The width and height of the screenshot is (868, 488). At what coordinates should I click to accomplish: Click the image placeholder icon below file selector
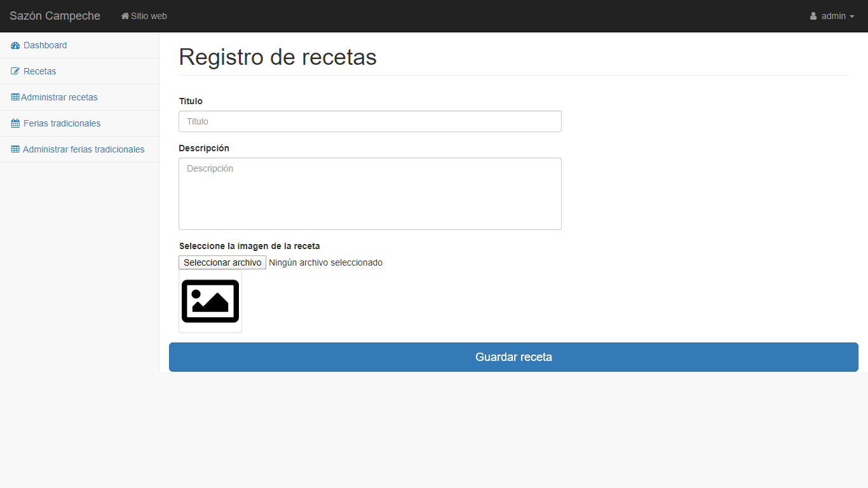point(210,301)
